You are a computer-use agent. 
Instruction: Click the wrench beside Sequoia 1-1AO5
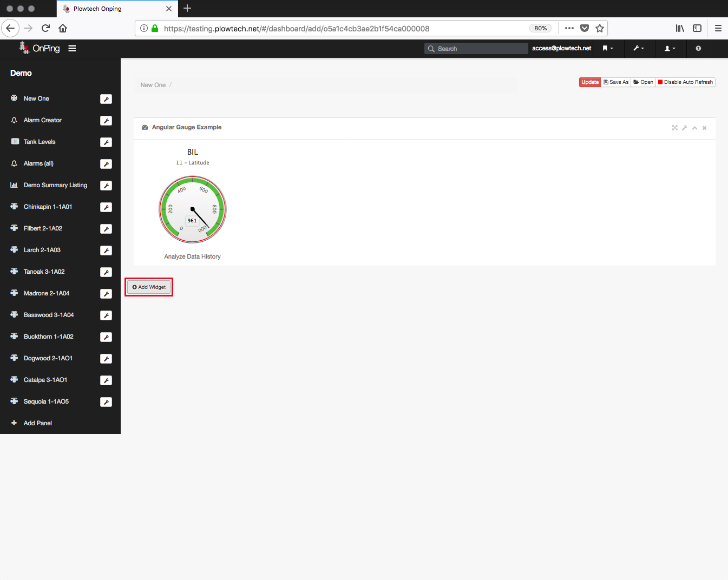[x=106, y=402]
